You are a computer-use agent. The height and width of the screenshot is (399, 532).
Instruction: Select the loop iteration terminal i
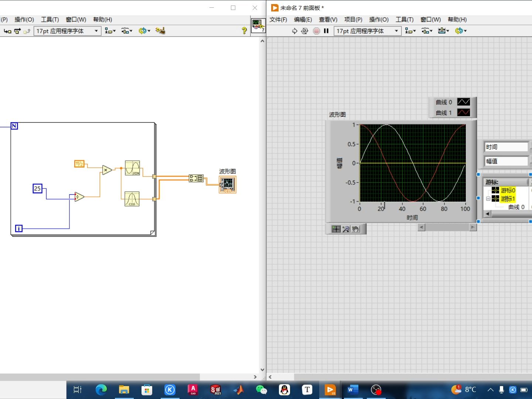click(x=19, y=229)
